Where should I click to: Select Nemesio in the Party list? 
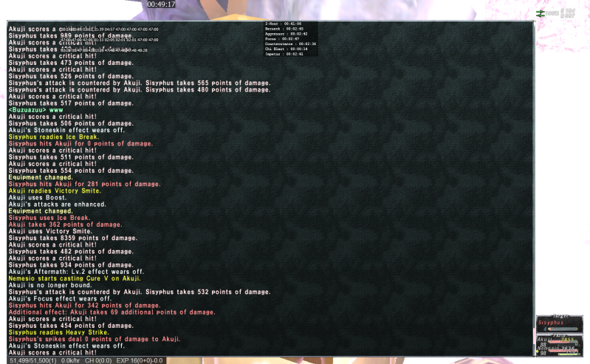click(548, 349)
